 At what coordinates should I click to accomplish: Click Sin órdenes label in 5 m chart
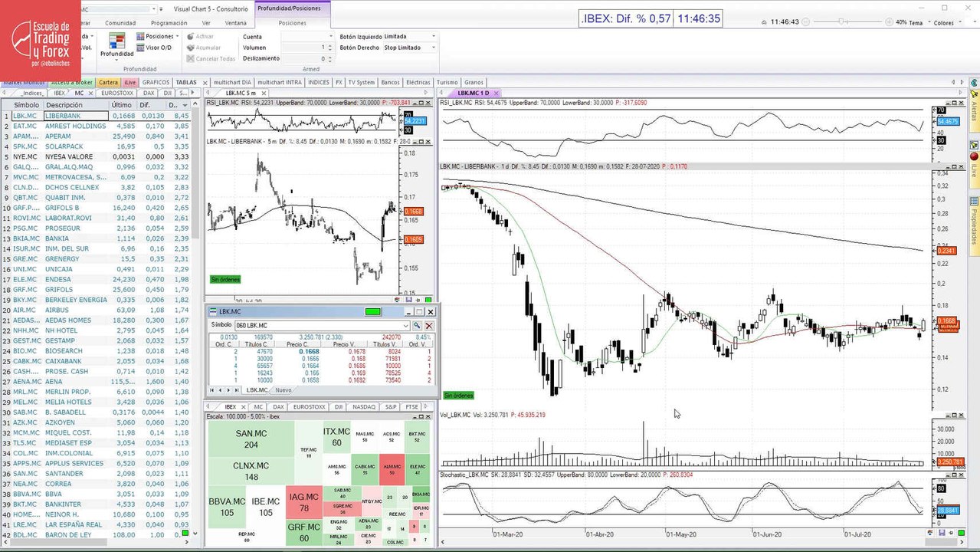[x=225, y=280]
